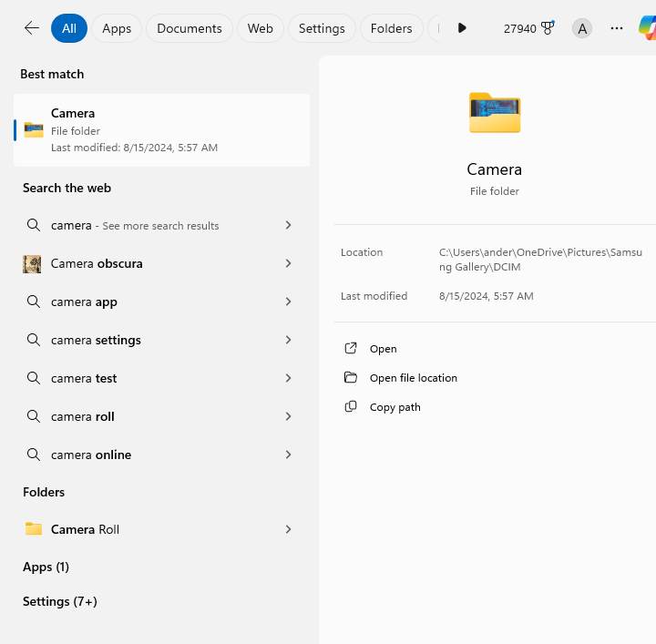Switch to the Apps filter tab
Image resolution: width=656 pixels, height=644 pixels.
(117, 28)
